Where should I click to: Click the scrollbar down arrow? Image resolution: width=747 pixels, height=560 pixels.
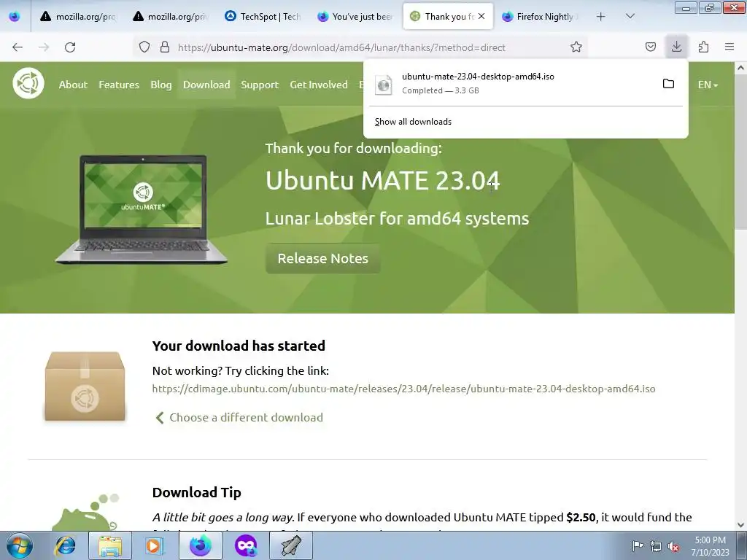pyautogui.click(x=740, y=525)
